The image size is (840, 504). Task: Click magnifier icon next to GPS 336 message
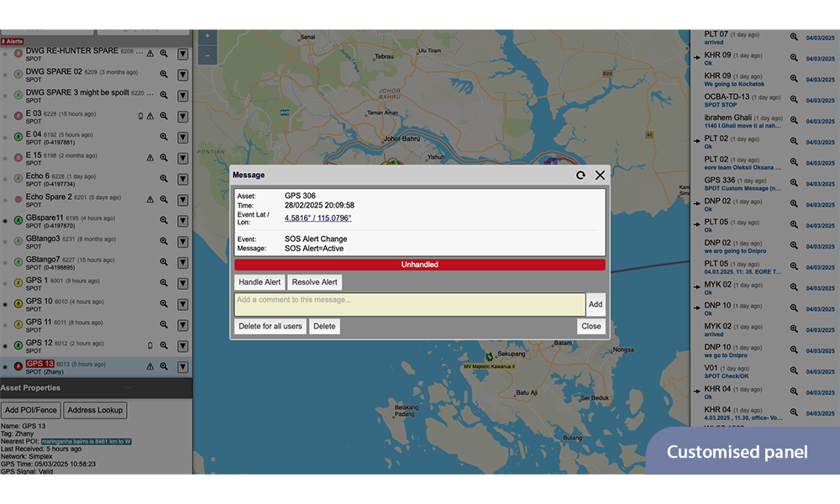[x=794, y=181]
